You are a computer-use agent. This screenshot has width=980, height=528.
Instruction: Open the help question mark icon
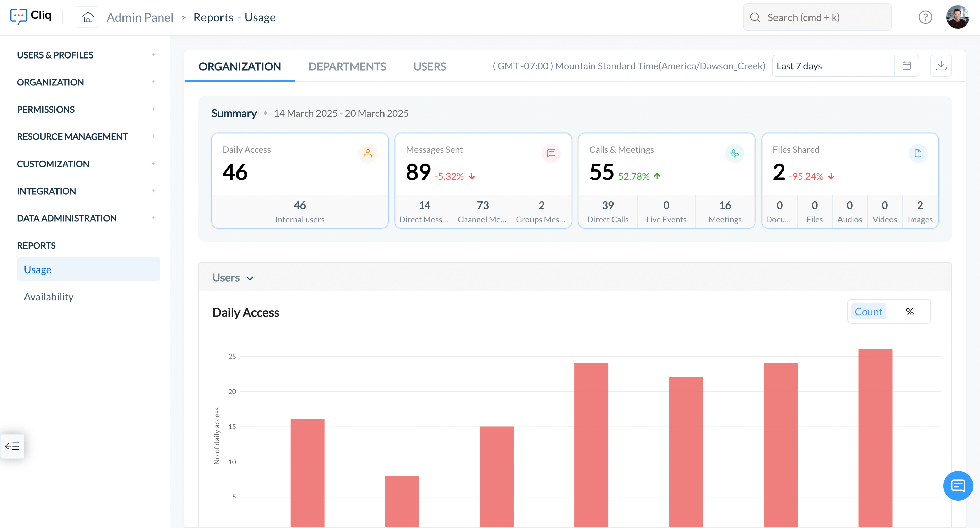(925, 17)
